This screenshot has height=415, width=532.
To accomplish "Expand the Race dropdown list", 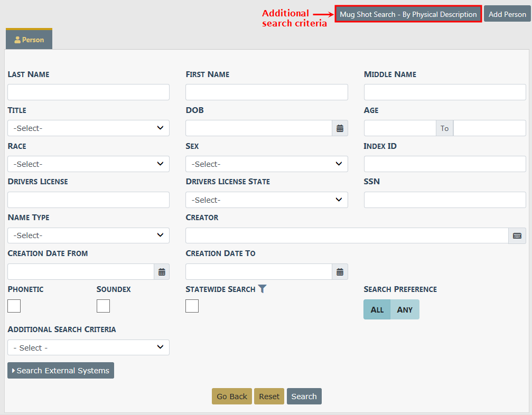I will 88,164.
